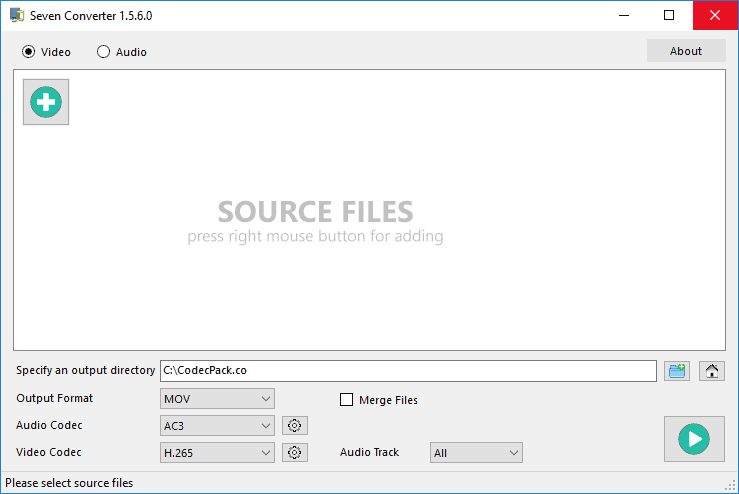
Task: Maximize the application window
Action: click(x=669, y=16)
